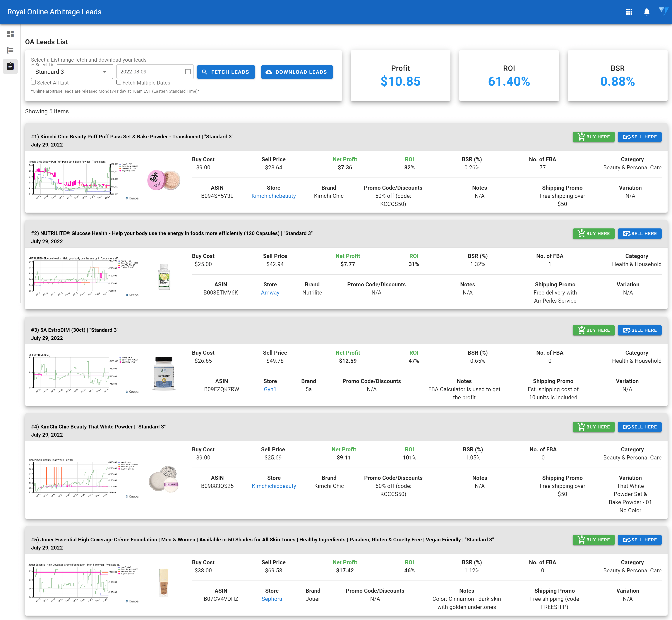Screen dimensions: 672x620
Task: Expand the Select List dropdown arrow
Action: [105, 72]
